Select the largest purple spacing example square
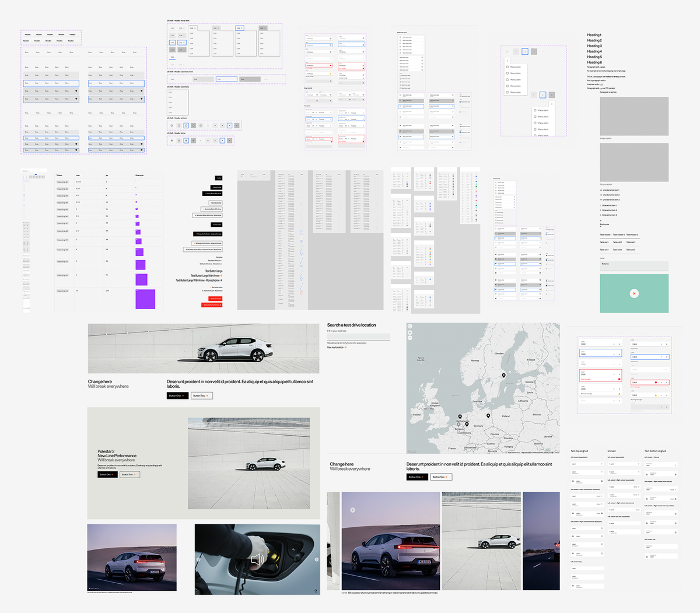The image size is (700, 613). click(145, 299)
